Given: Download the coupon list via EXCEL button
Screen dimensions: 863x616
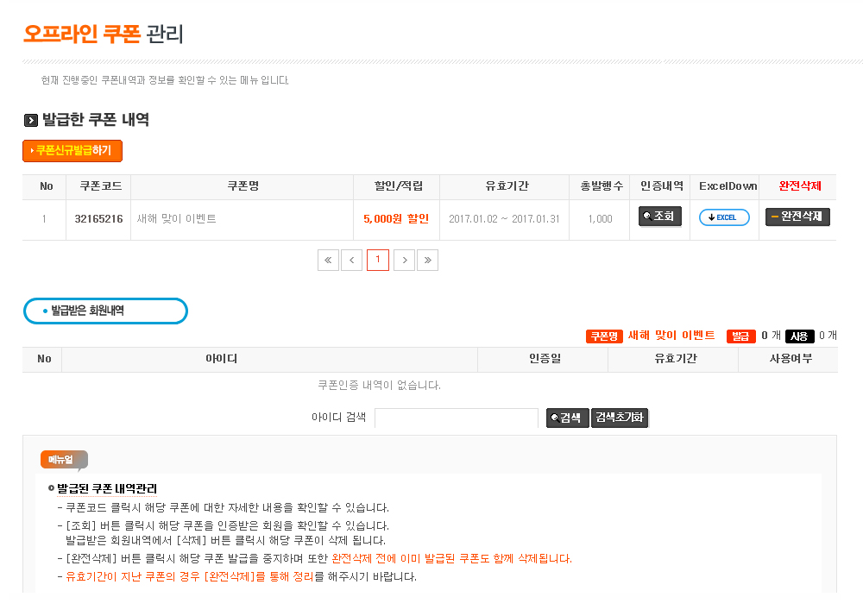Looking at the screenshot, I should [x=723, y=217].
